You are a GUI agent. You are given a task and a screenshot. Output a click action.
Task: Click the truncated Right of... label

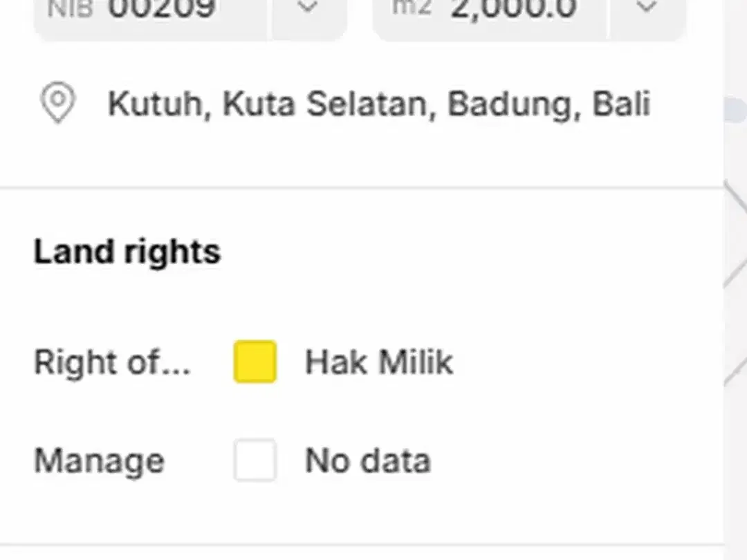pyautogui.click(x=113, y=363)
